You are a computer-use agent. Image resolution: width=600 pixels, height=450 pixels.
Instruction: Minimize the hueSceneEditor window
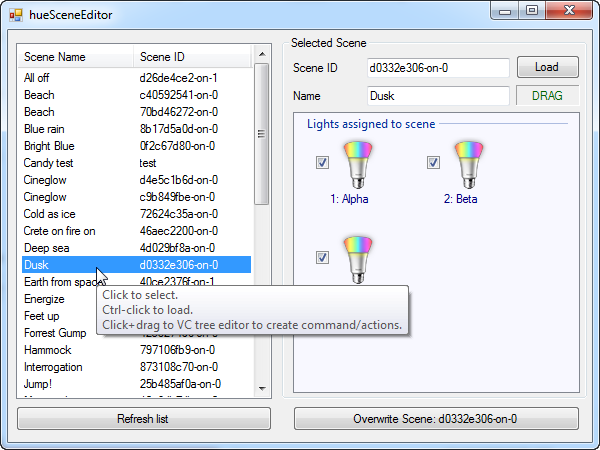pos(505,10)
